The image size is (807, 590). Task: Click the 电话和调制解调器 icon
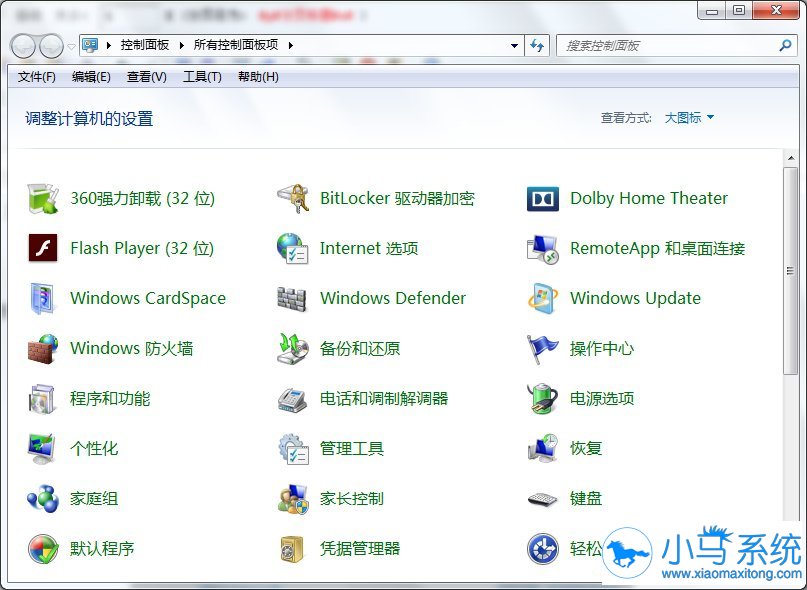293,400
